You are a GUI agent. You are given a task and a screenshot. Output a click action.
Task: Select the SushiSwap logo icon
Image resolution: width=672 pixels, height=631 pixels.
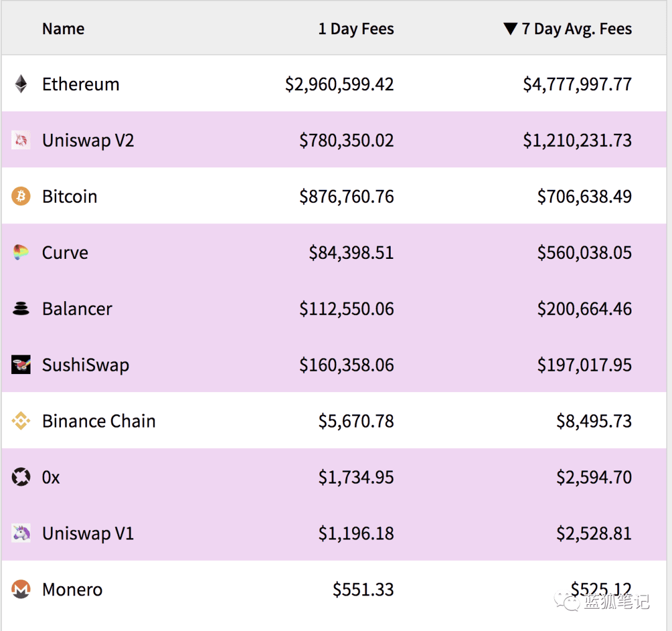(21, 365)
